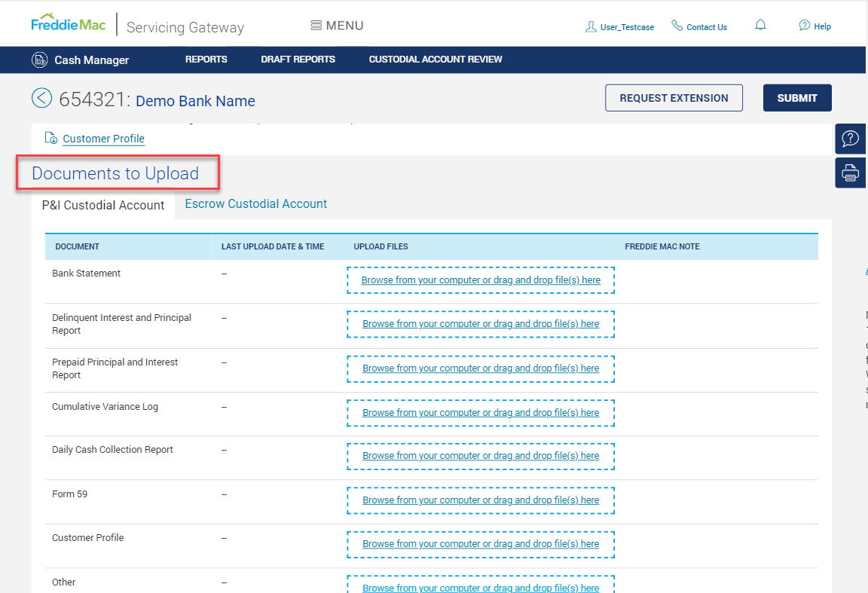Click the SUBMIT button
This screenshot has width=868, height=593.
click(797, 97)
